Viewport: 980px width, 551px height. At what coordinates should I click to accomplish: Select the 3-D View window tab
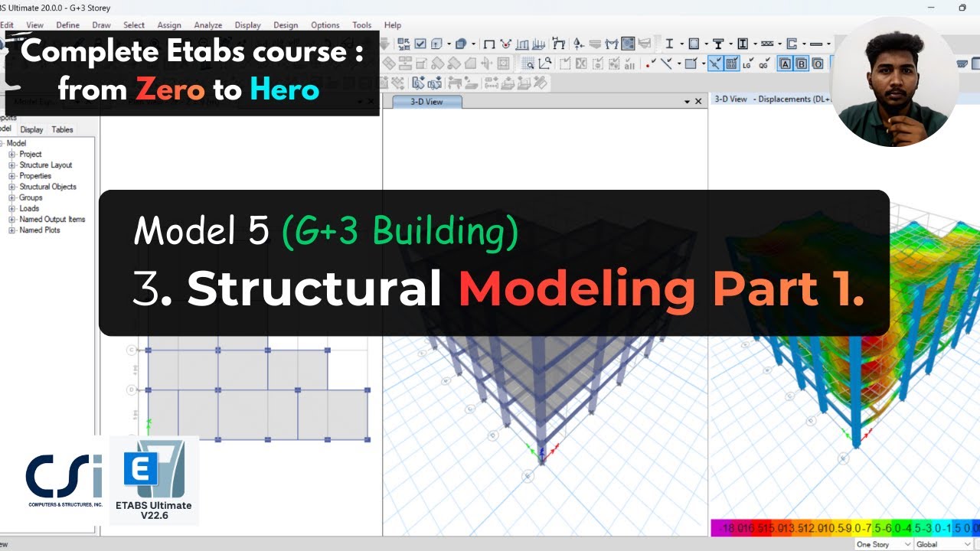click(427, 101)
